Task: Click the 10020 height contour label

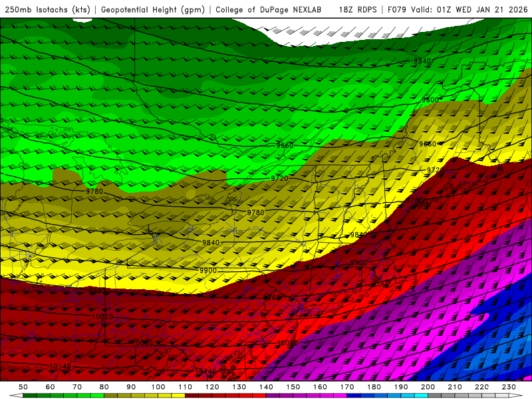Action: 102,317
